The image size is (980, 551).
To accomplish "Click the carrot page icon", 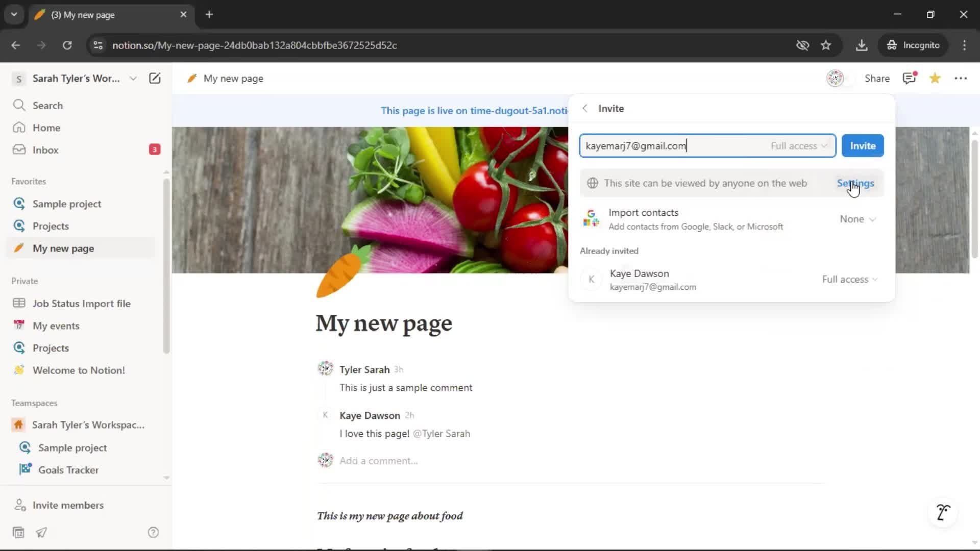I will (343, 271).
